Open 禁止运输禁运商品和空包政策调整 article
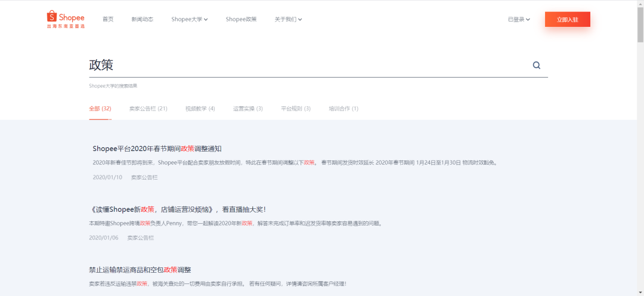 pyautogui.click(x=140, y=270)
